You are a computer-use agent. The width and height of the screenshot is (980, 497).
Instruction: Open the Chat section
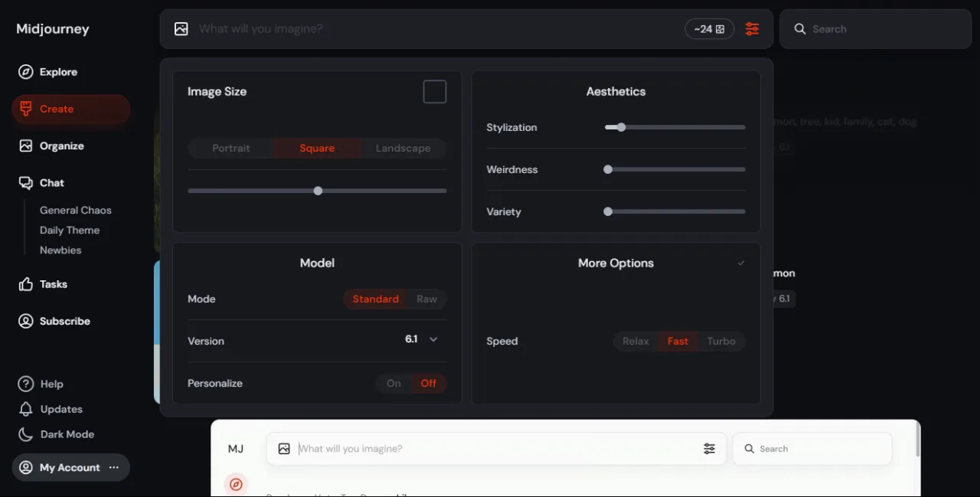[52, 183]
